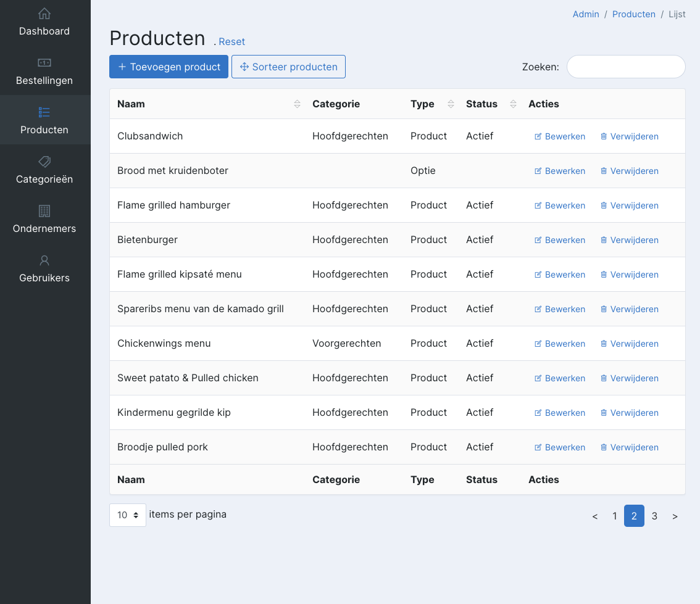Focus the Zoeken search field

(x=625, y=67)
